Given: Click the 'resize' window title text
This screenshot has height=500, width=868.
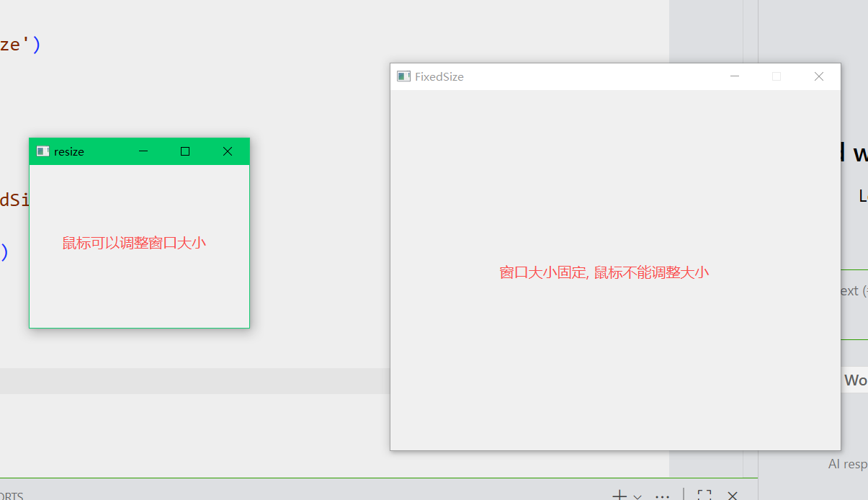Looking at the screenshot, I should [69, 151].
